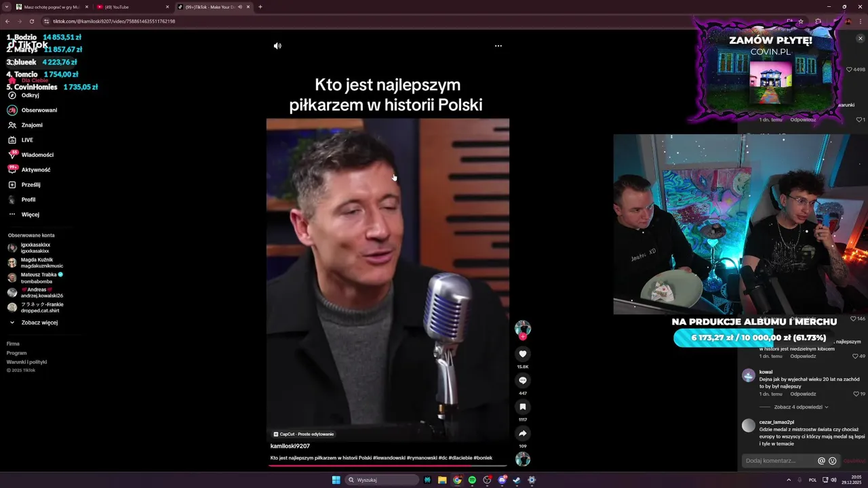Image resolution: width=868 pixels, height=488 pixels.
Task: Focus the Dodaj komentarz input field
Action: [780, 461]
